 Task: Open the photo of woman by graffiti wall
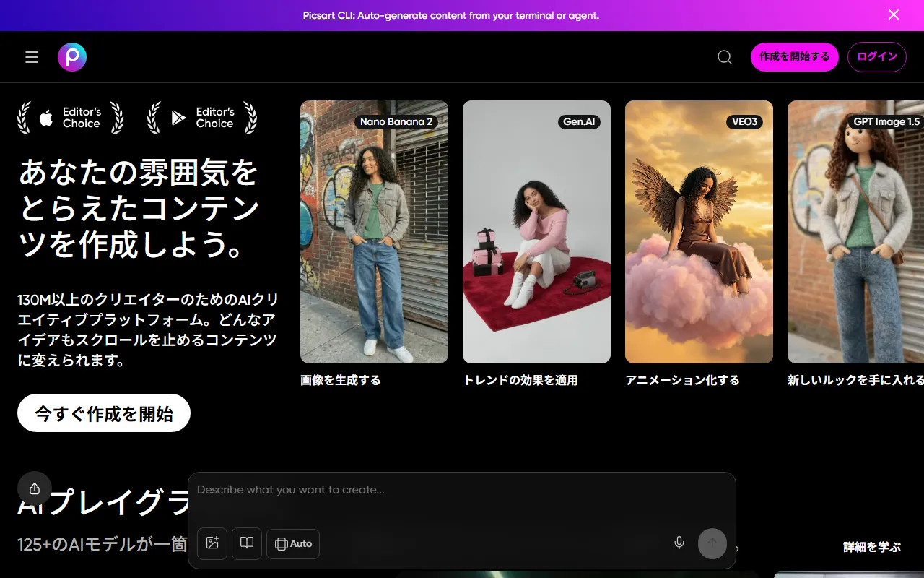click(374, 232)
